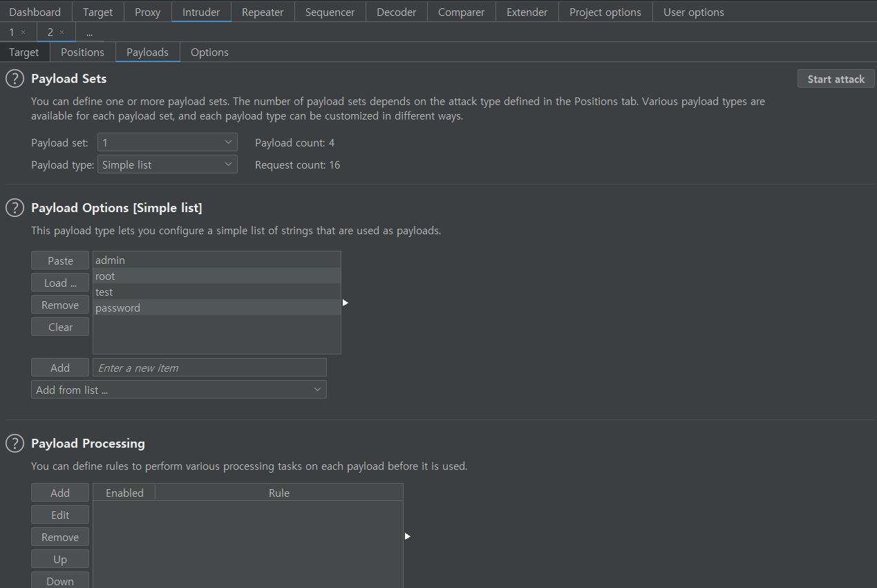The width and height of the screenshot is (877, 588).
Task: Open the Sequencer tab
Action: [x=330, y=12]
